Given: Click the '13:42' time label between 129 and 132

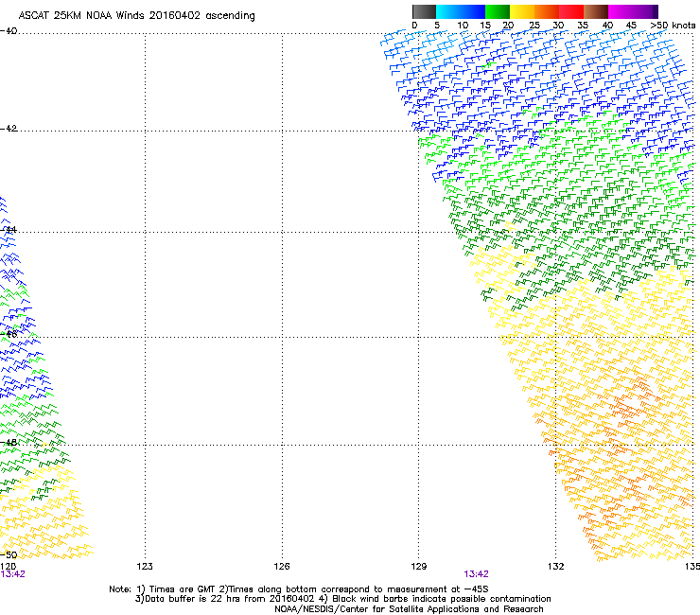Looking at the screenshot, I should pyautogui.click(x=477, y=574).
